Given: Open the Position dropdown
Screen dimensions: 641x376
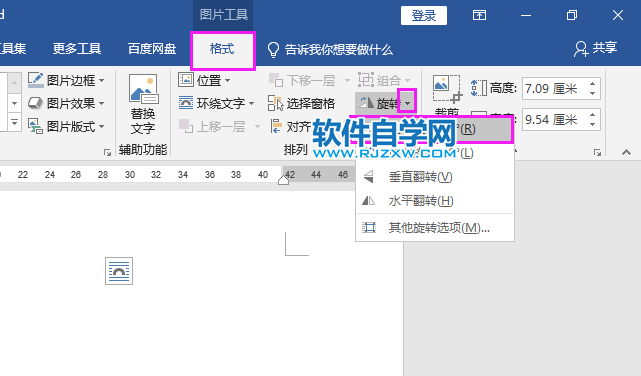Looking at the screenshot, I should pyautogui.click(x=204, y=80).
